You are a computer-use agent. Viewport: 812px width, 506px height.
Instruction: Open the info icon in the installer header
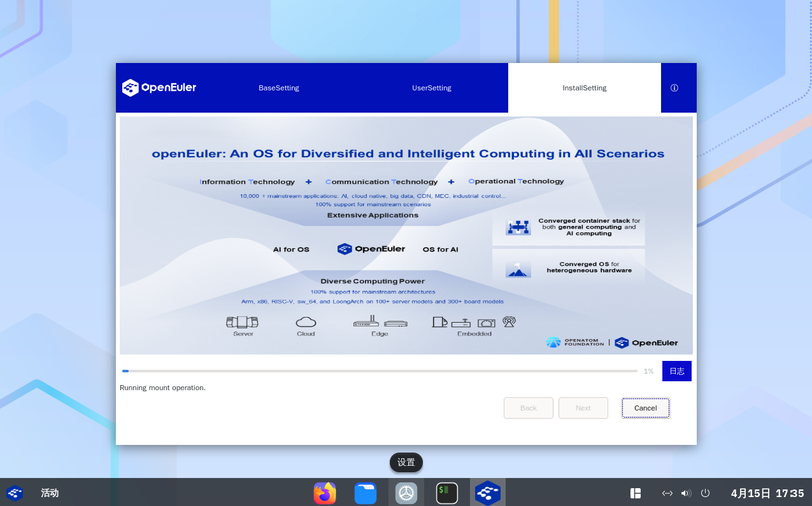674,88
